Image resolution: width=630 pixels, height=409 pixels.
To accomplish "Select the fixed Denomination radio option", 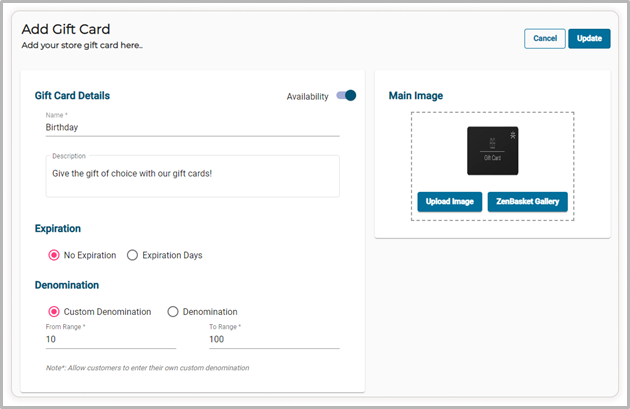I will click(173, 312).
